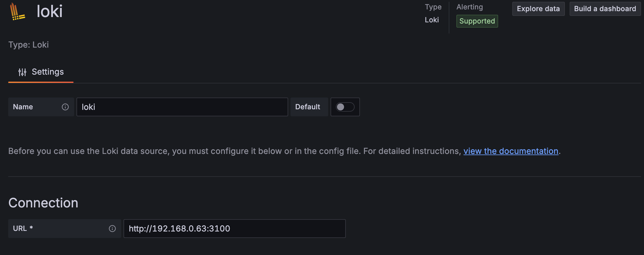The width and height of the screenshot is (644, 255).
Task: Toggle the Default data source switch
Action: tap(345, 107)
